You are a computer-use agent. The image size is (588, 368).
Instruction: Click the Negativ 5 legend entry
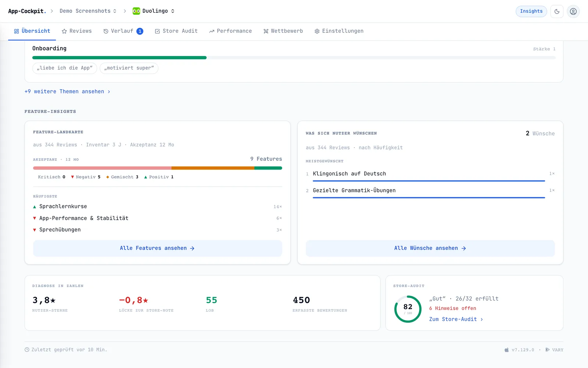86,177
